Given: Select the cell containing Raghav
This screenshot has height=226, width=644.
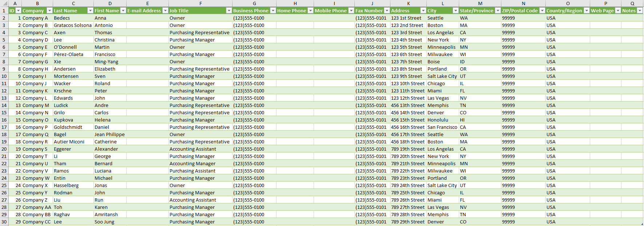Looking at the screenshot, I should pos(73,214).
